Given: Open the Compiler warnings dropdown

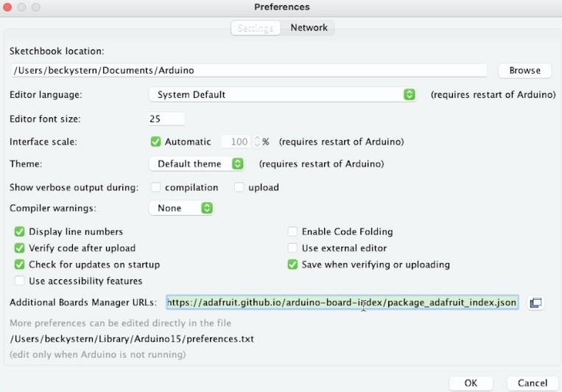Looking at the screenshot, I should coord(181,208).
